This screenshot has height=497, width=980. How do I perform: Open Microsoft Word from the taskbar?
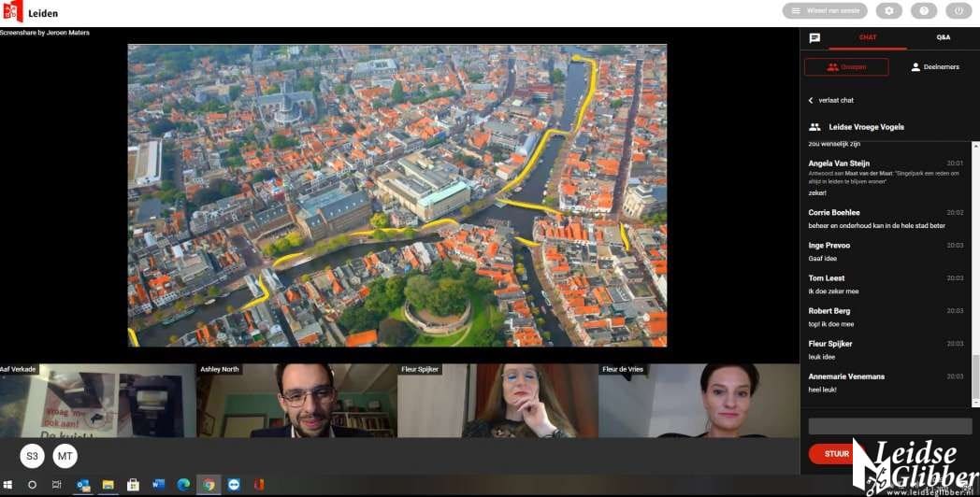point(158,485)
